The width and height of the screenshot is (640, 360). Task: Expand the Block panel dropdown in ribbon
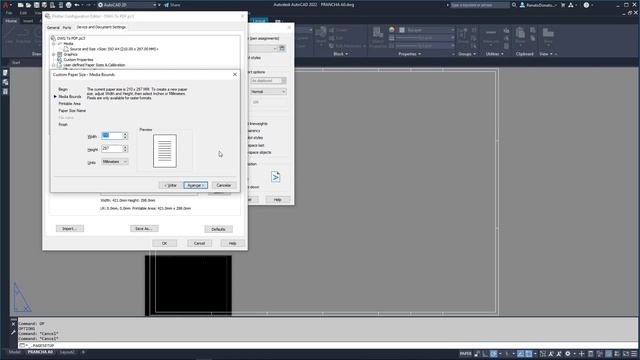coord(340,54)
